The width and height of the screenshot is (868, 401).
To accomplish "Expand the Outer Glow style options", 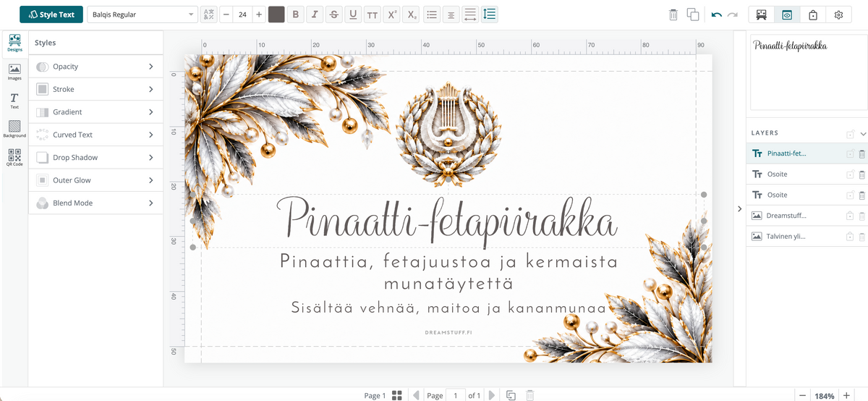I will coord(95,180).
